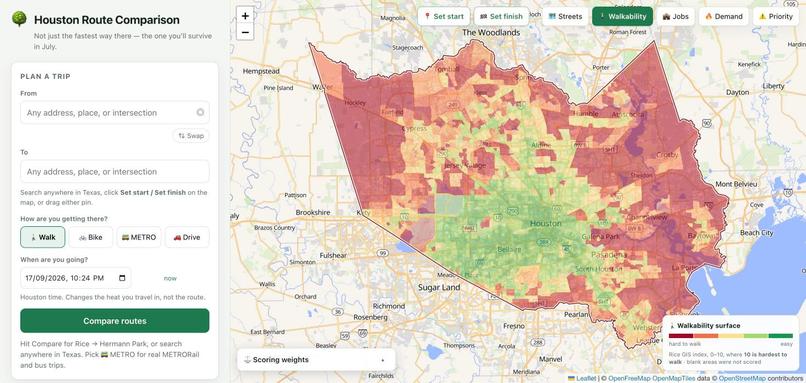Expand the Scoring weights panel

(316, 360)
